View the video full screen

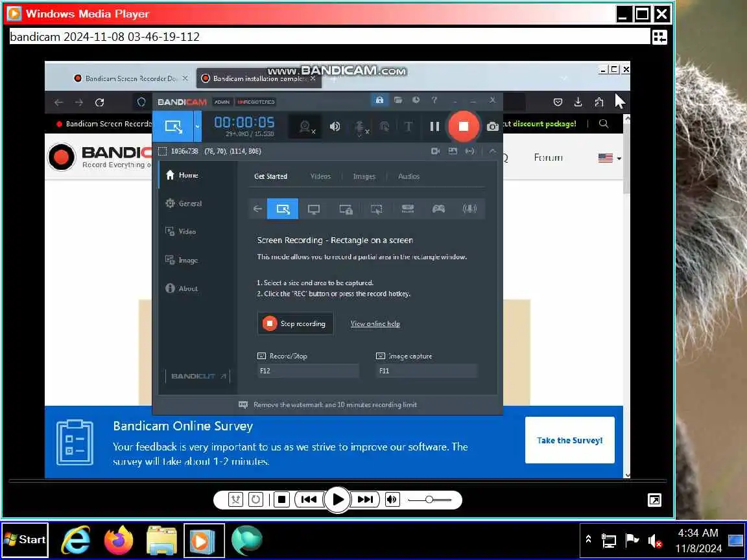click(654, 500)
